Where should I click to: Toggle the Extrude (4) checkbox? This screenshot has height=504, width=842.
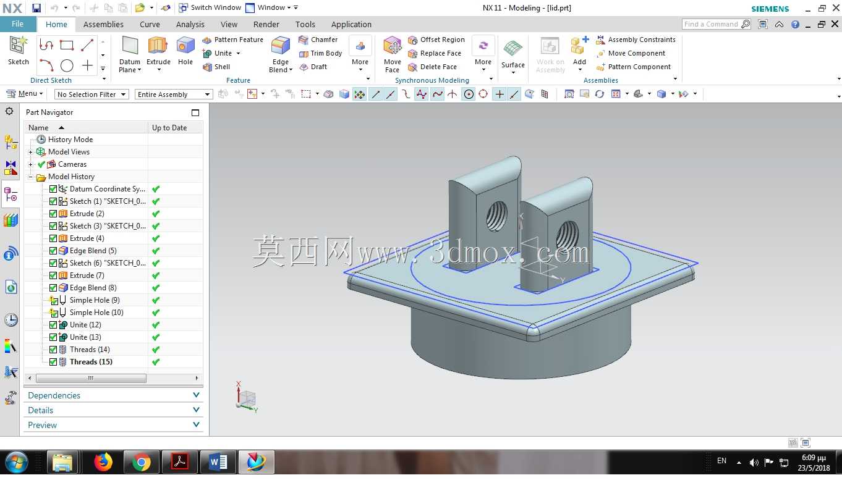click(53, 238)
